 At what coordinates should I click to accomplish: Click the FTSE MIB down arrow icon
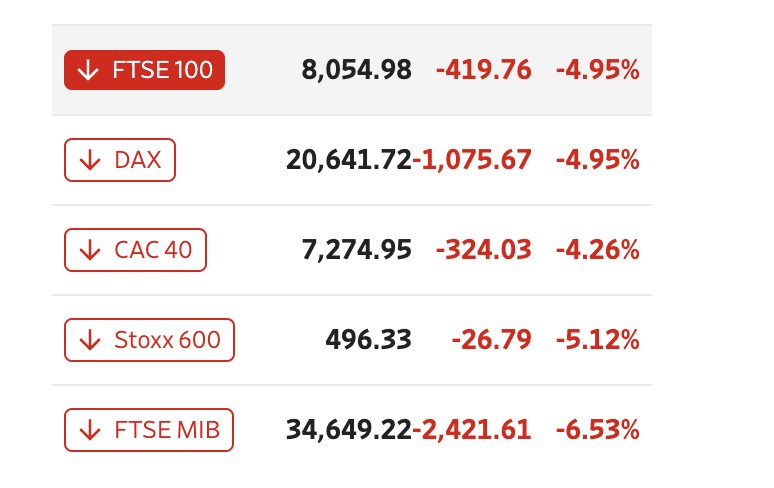[x=89, y=431]
